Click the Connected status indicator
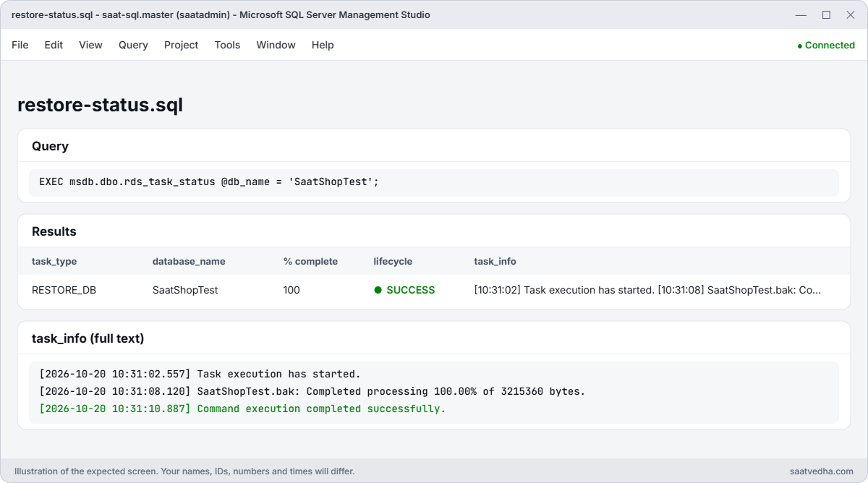 (826, 45)
